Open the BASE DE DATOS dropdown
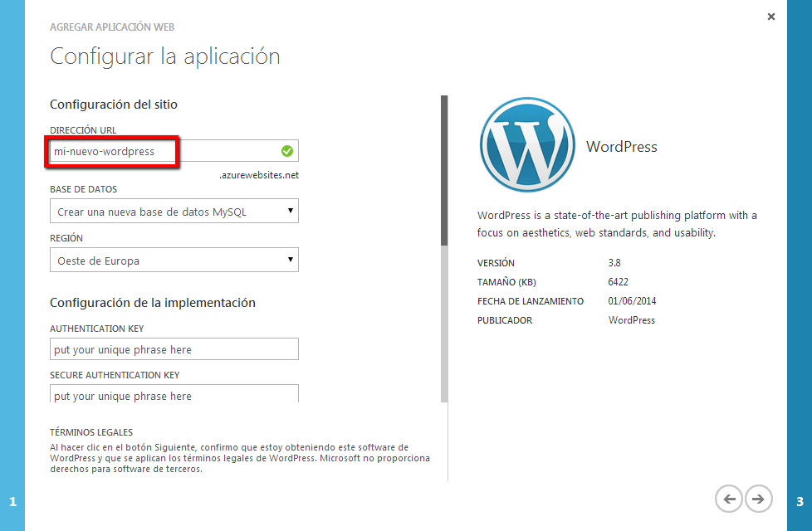This screenshot has height=531, width=812. coord(174,212)
